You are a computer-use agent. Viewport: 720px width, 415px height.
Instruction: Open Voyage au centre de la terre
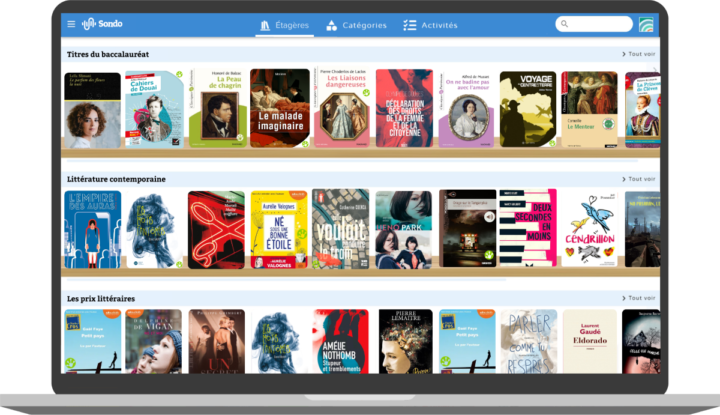[528, 109]
